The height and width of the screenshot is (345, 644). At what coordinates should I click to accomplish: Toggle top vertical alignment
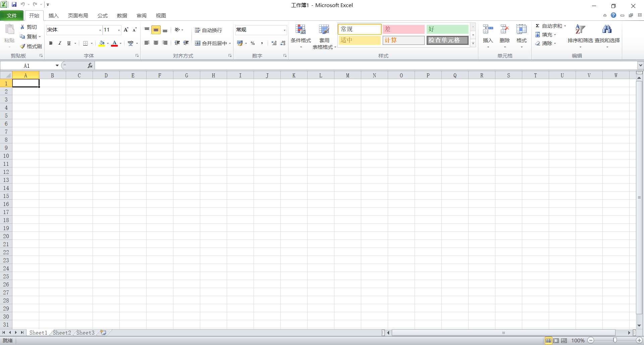[x=147, y=30]
